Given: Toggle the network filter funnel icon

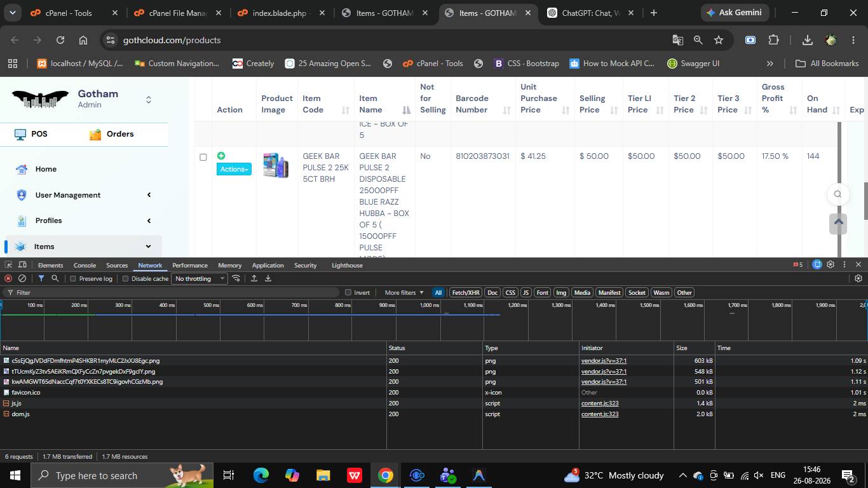Looking at the screenshot, I should 41,278.
